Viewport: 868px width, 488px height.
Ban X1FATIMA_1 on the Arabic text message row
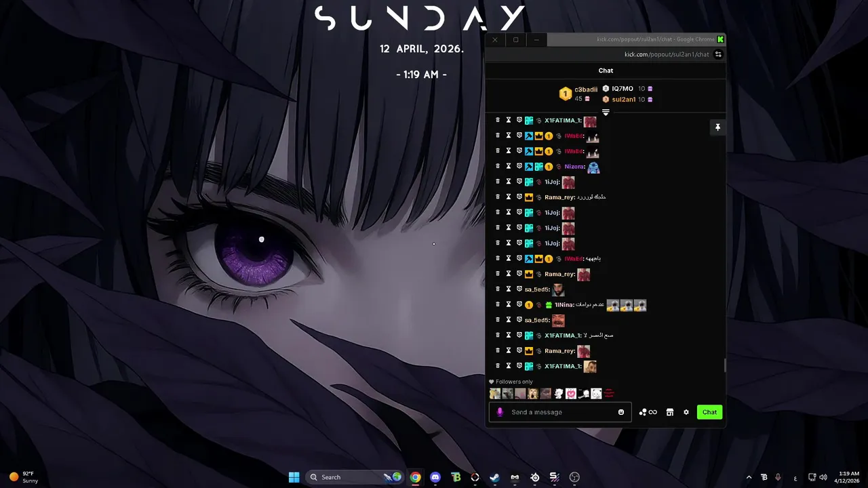(519, 335)
